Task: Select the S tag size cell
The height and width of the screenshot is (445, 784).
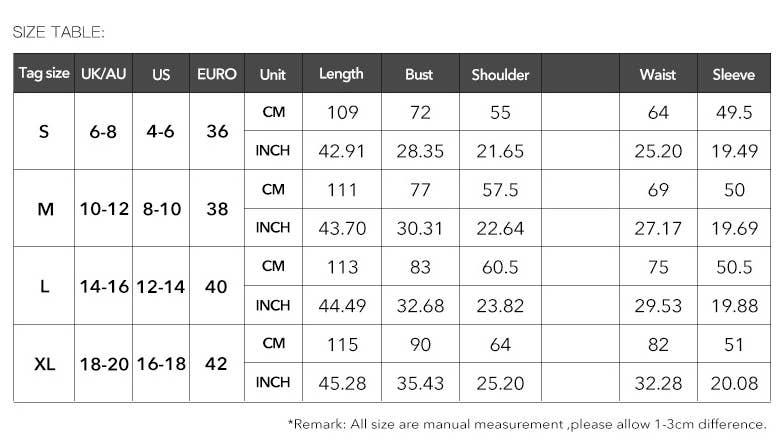Action: click(x=44, y=131)
